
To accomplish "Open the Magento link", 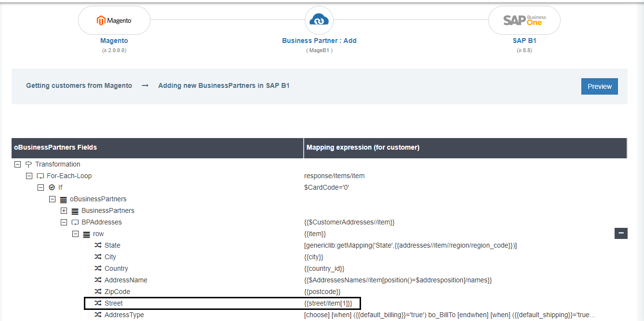I will (x=114, y=41).
